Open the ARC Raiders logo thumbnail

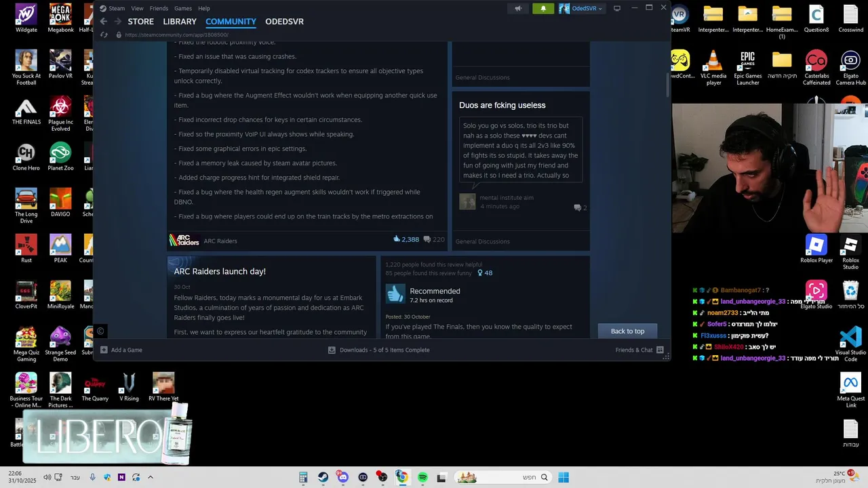click(x=184, y=241)
